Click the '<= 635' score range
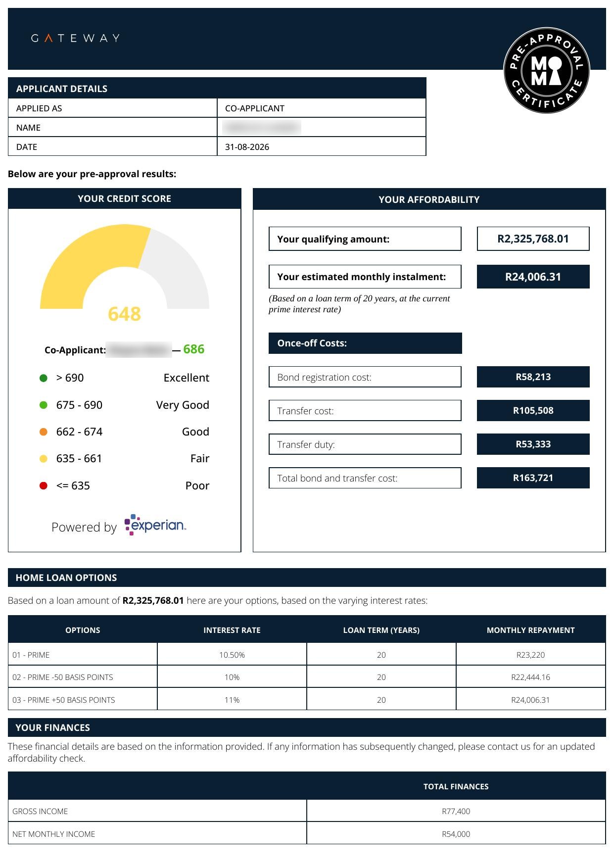 (x=73, y=485)
